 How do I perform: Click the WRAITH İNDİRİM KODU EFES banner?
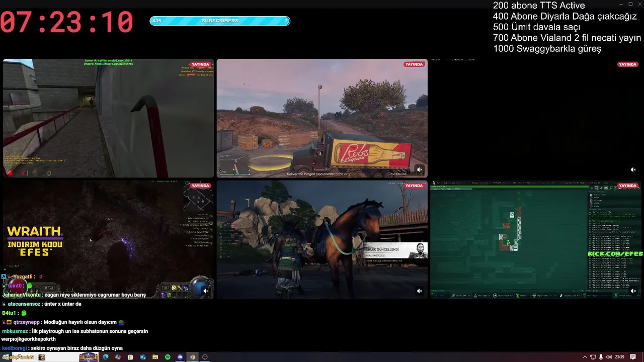point(35,241)
